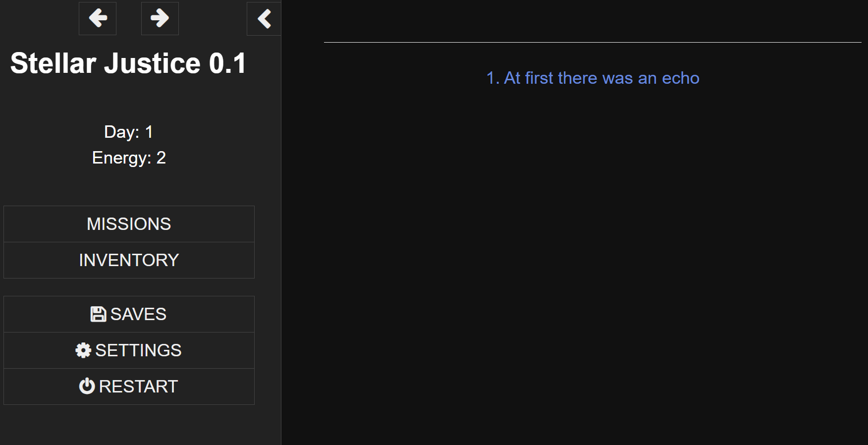Collapse the sidebar using the chevron
The image size is (868, 445).
(x=264, y=19)
